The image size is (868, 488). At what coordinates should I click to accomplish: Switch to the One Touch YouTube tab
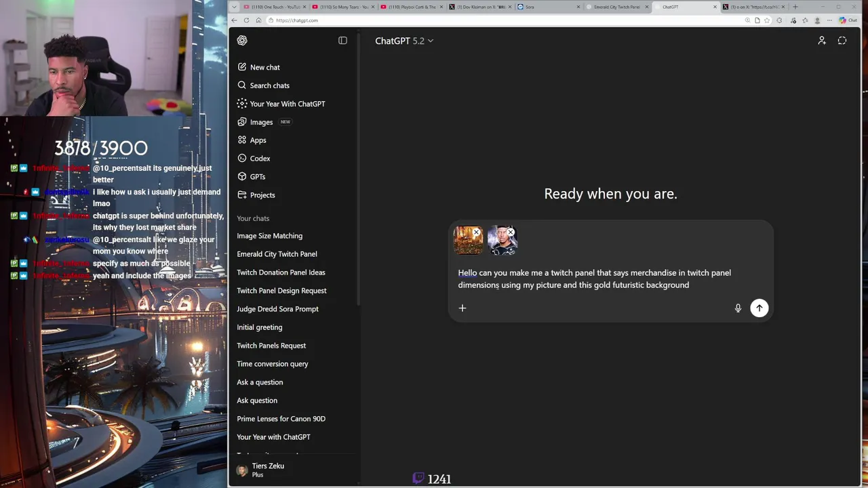pos(274,7)
